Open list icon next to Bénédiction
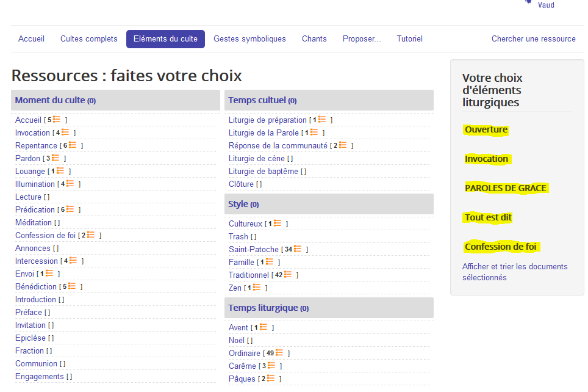Image resolution: width=588 pixels, height=392 pixels. point(71,286)
